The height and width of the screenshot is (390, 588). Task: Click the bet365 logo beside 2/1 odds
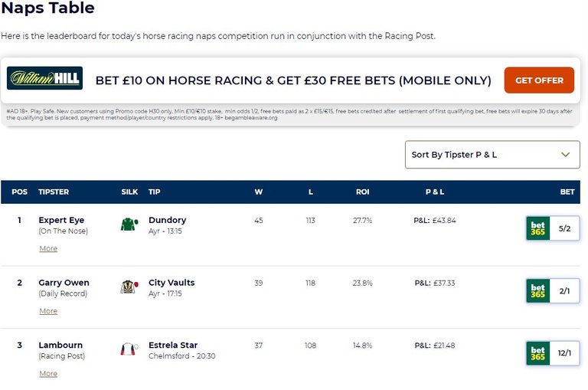537,290
